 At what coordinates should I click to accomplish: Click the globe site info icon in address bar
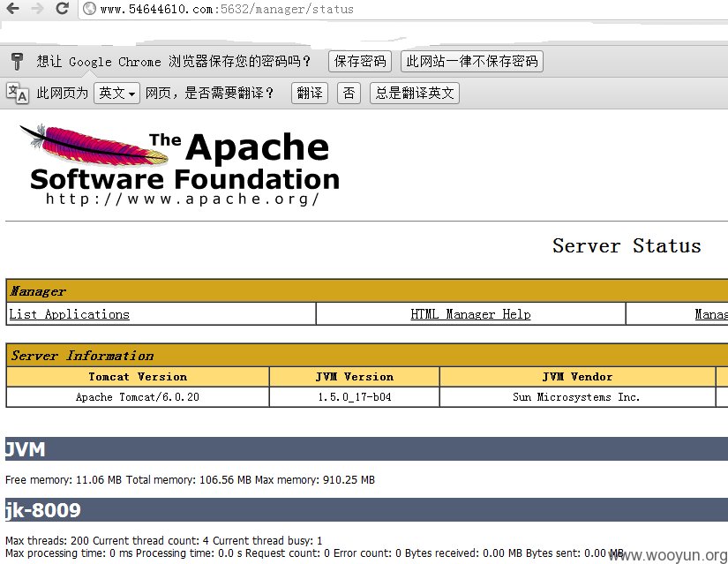point(89,8)
